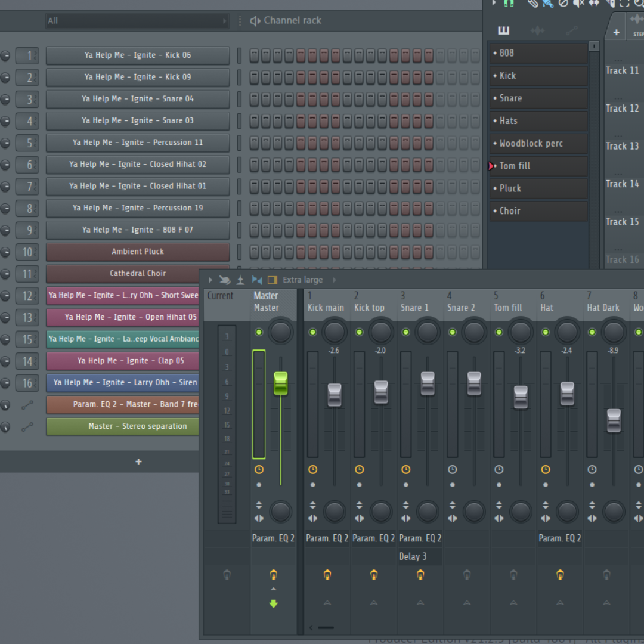
Task: Click the orange window-size icon beside Extra large
Action: (x=273, y=280)
